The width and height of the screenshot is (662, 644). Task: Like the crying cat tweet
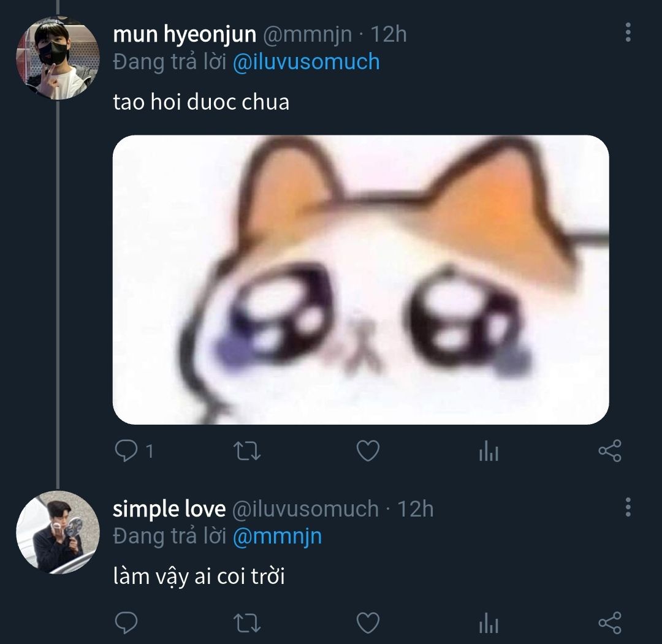[368, 452]
